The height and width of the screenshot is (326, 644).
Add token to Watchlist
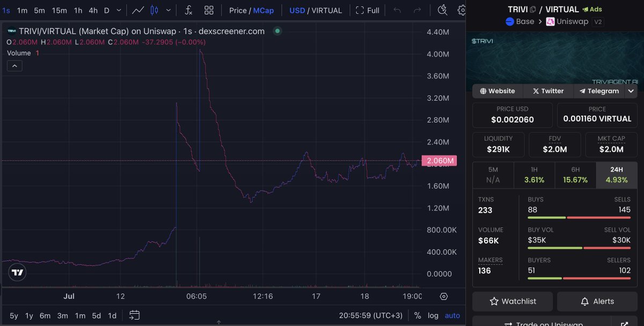(513, 301)
